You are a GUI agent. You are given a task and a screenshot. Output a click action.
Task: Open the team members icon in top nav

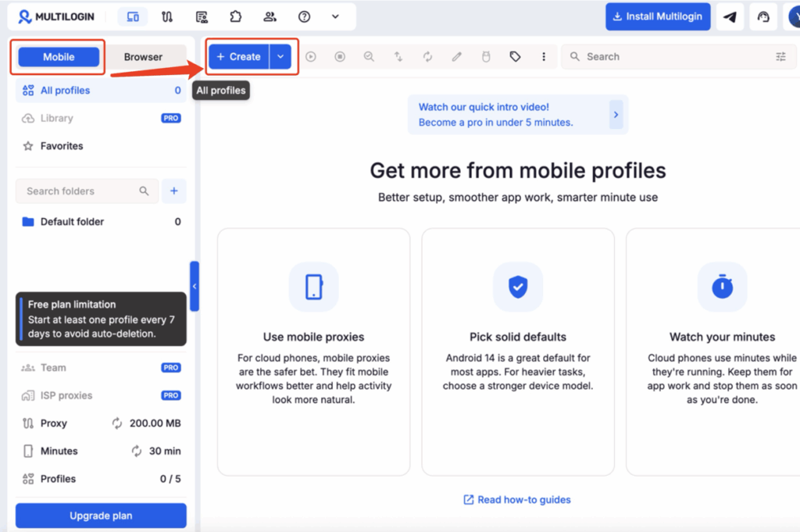click(x=270, y=17)
